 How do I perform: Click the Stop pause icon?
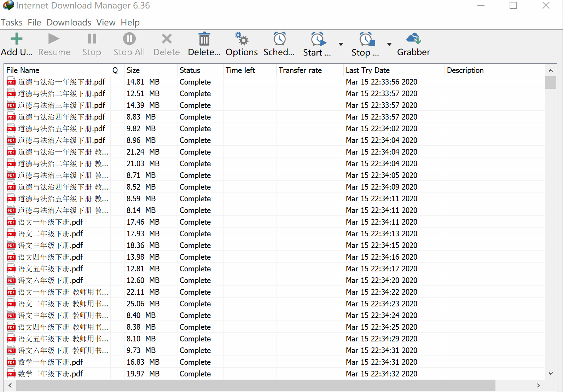92,39
